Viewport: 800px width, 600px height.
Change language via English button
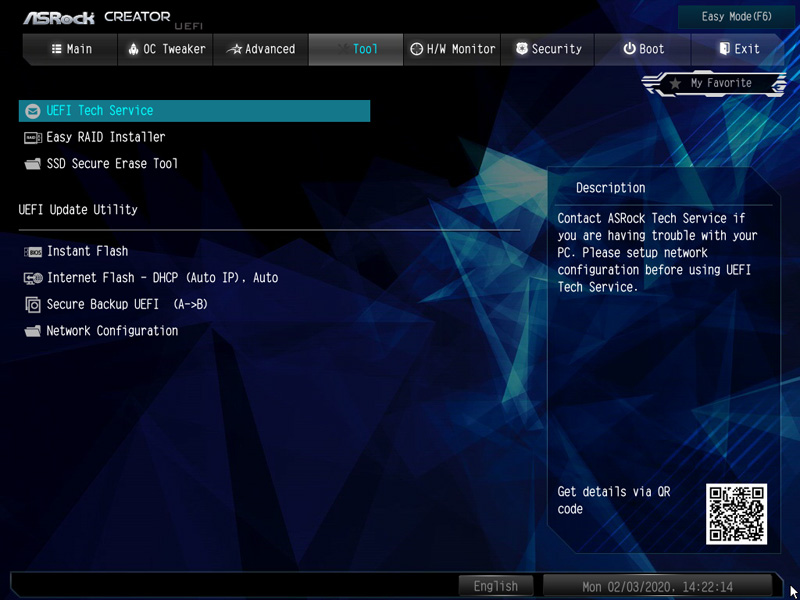pos(495,586)
